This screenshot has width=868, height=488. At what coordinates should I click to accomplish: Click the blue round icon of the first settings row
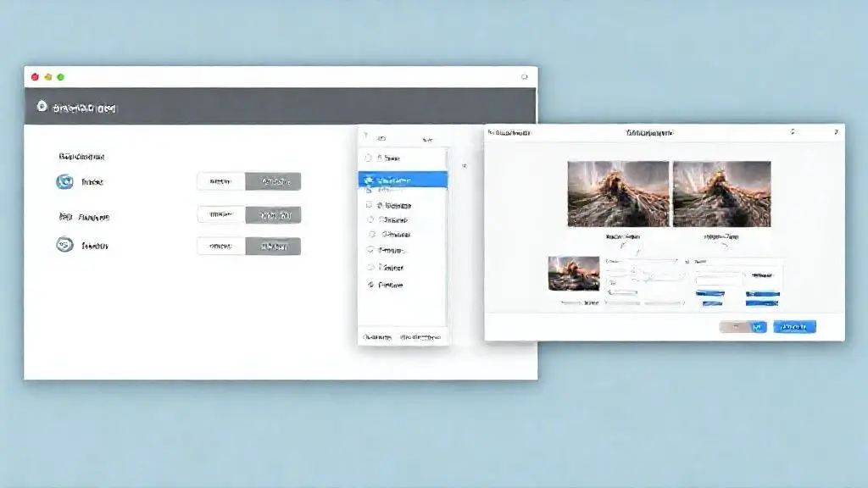coord(64,181)
